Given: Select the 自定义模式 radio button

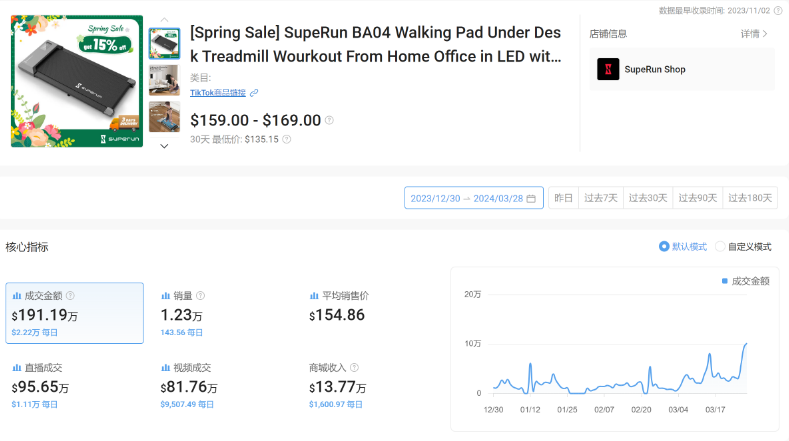Looking at the screenshot, I should point(720,247).
